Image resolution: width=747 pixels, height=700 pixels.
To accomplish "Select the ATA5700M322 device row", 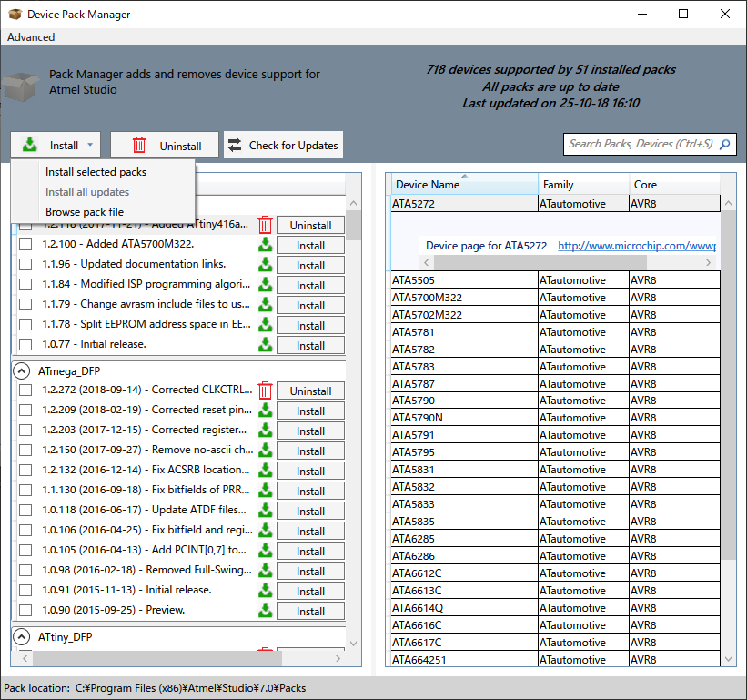I will (x=555, y=298).
